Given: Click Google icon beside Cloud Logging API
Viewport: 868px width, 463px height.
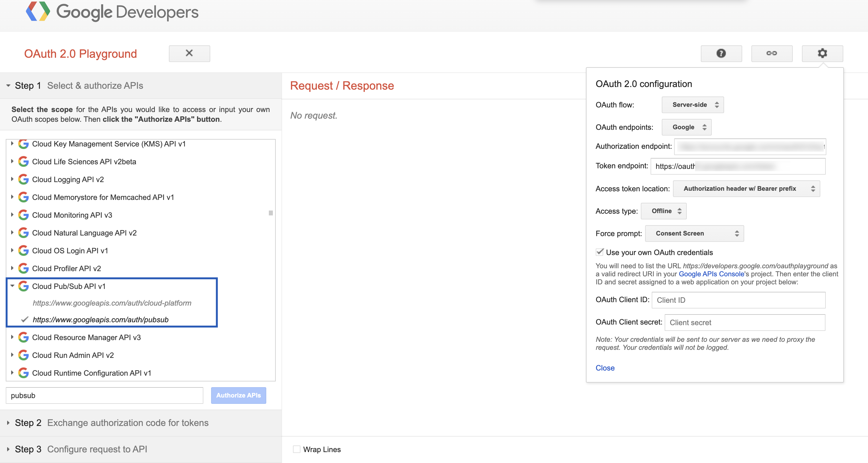Looking at the screenshot, I should pyautogui.click(x=23, y=179).
